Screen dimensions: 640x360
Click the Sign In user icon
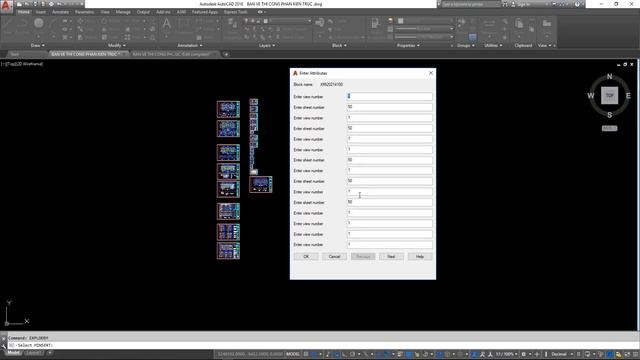pyautogui.click(x=513, y=4)
